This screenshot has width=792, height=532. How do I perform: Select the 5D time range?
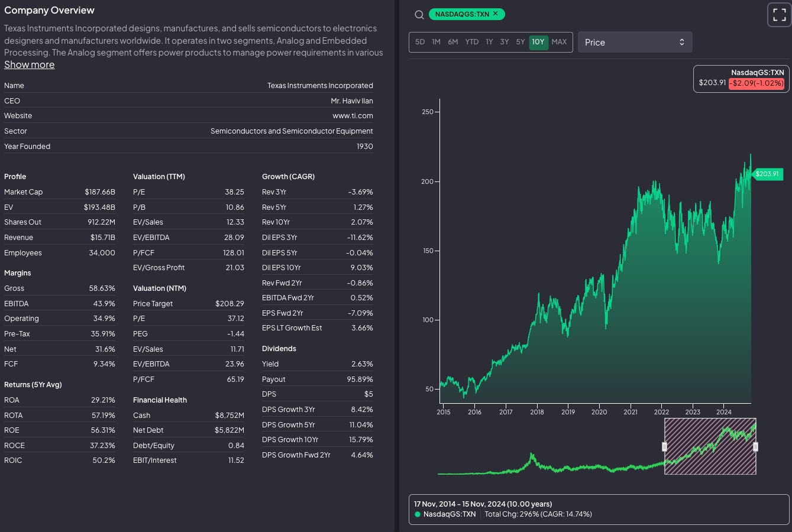(420, 42)
